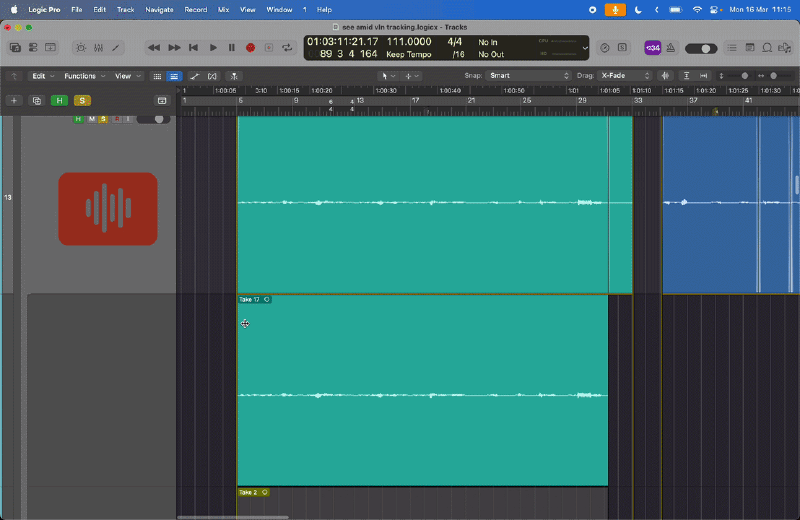
Task: Toggle Show Flex button
Action: point(212,76)
